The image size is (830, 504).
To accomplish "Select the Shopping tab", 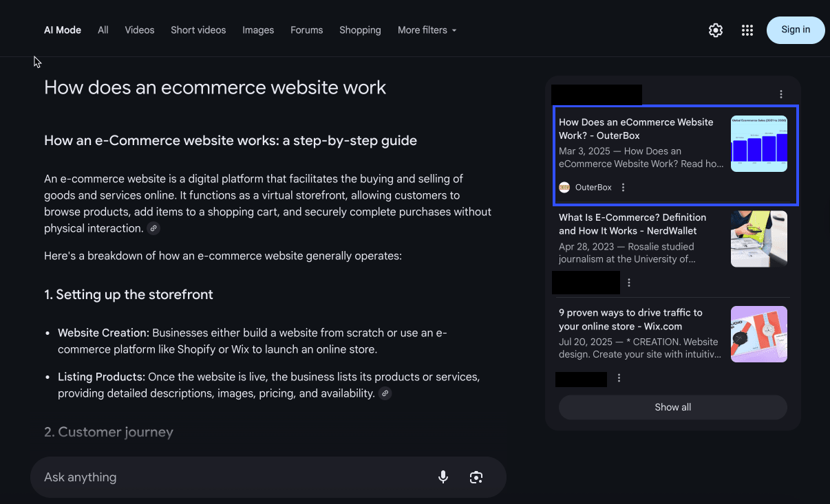I will (360, 30).
